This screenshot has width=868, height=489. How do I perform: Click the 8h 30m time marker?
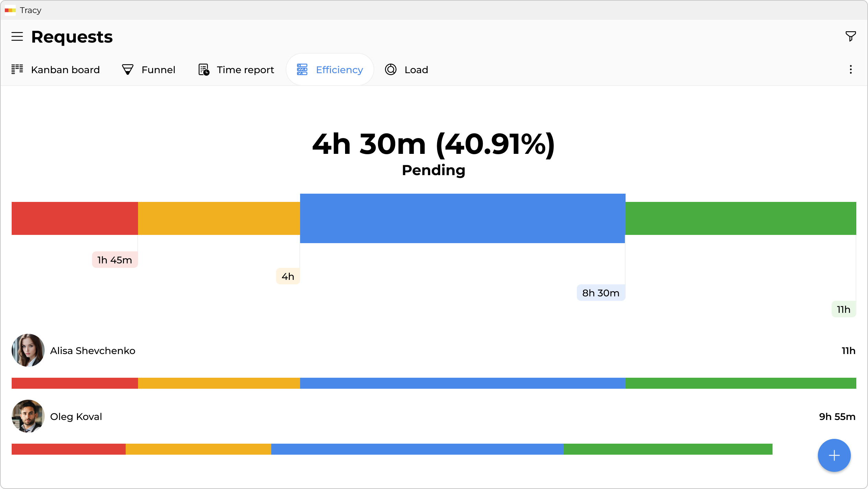click(601, 293)
